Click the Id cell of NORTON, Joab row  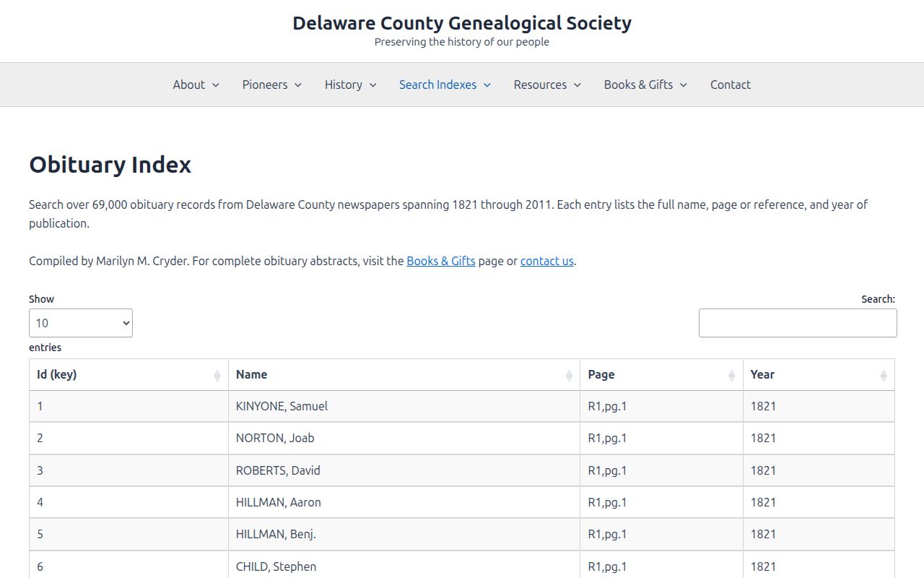(128, 438)
